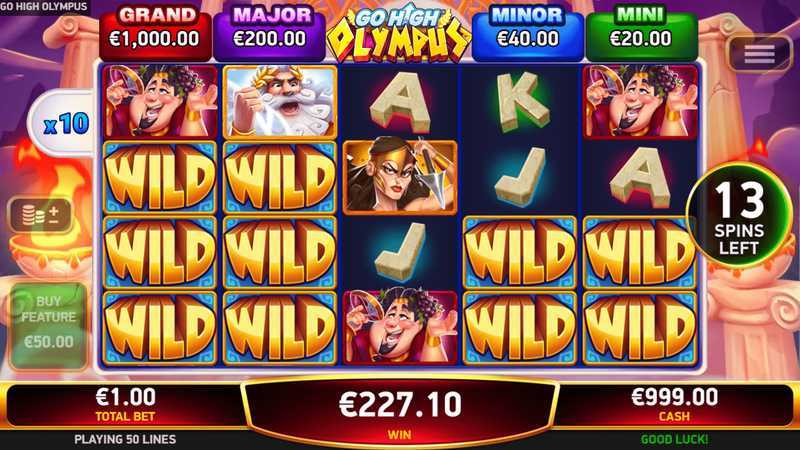Open the coin stack bet adjuster

[x=41, y=215]
